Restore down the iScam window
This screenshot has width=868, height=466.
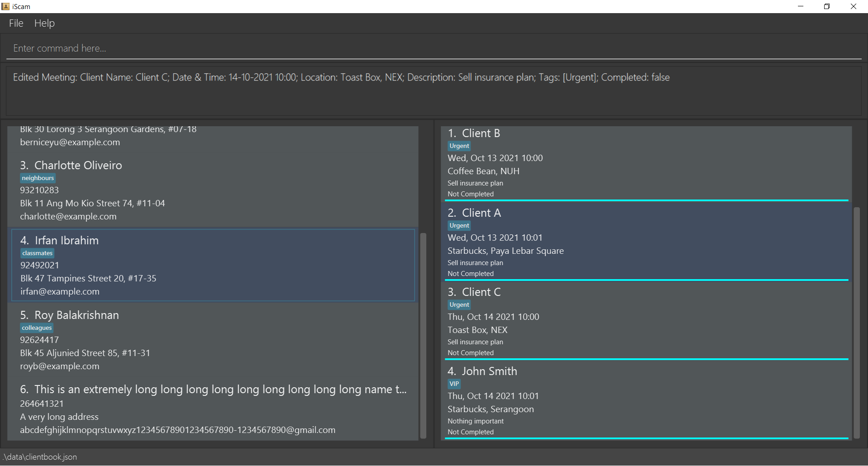pyautogui.click(x=827, y=6)
